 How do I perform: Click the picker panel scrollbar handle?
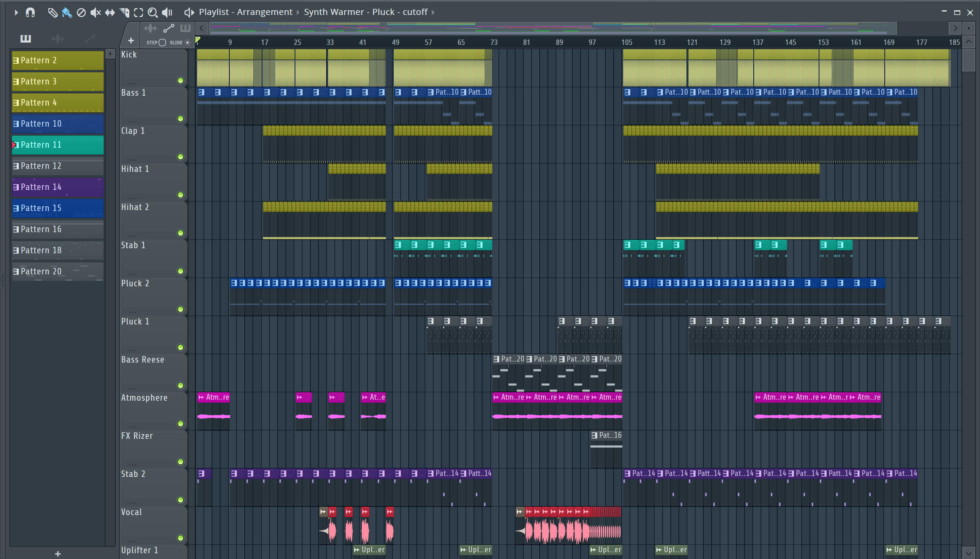pos(110,54)
